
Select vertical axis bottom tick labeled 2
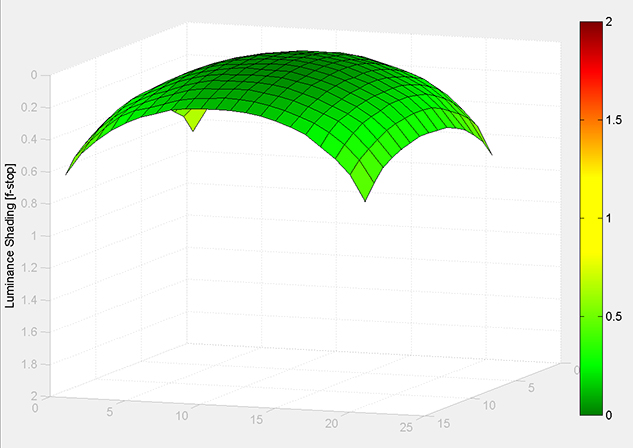[x=34, y=396]
